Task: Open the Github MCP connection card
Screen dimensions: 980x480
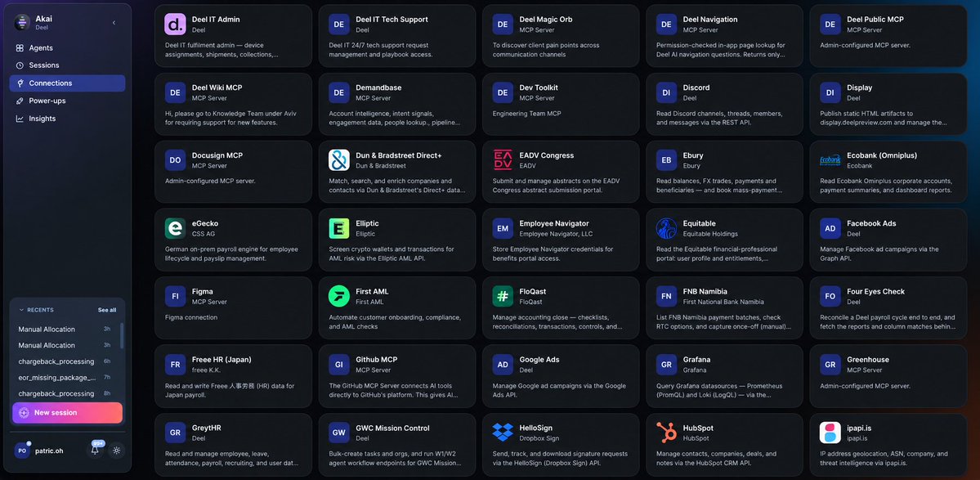Action: (397, 375)
